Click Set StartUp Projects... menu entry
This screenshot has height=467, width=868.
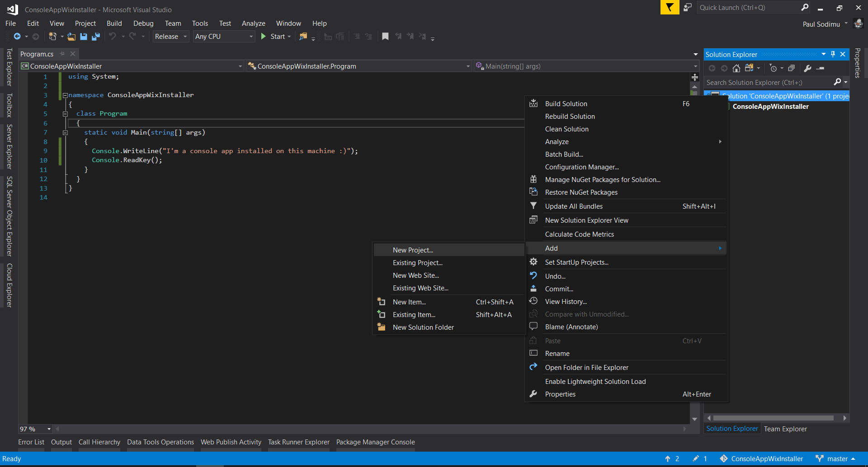tap(626, 262)
